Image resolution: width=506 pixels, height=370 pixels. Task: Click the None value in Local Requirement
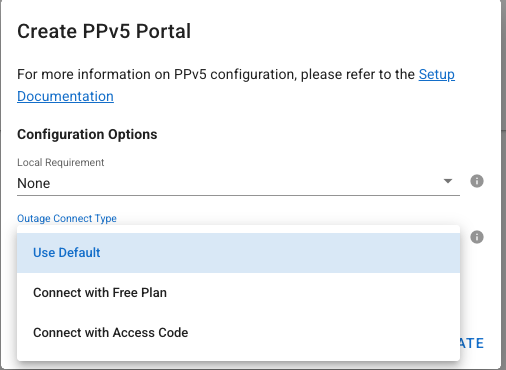34,183
